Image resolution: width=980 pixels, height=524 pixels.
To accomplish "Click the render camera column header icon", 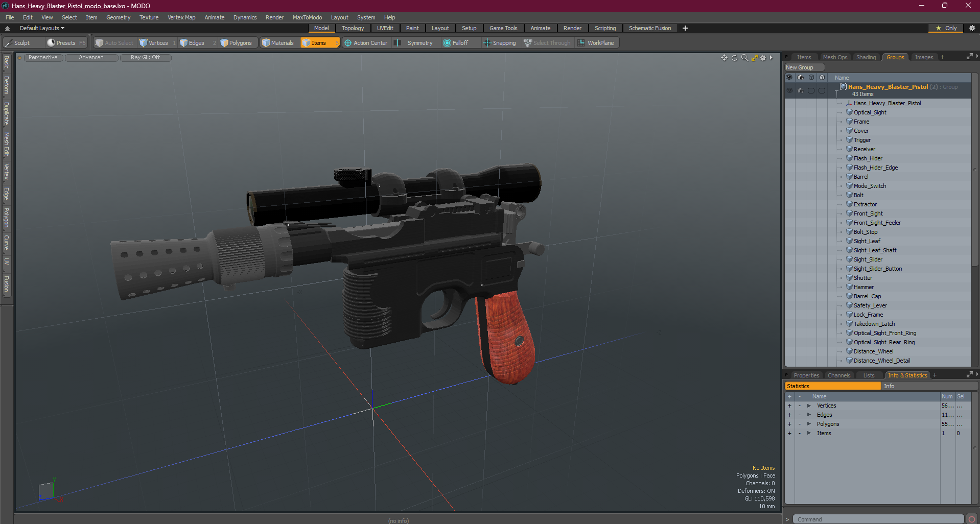I will pos(801,78).
